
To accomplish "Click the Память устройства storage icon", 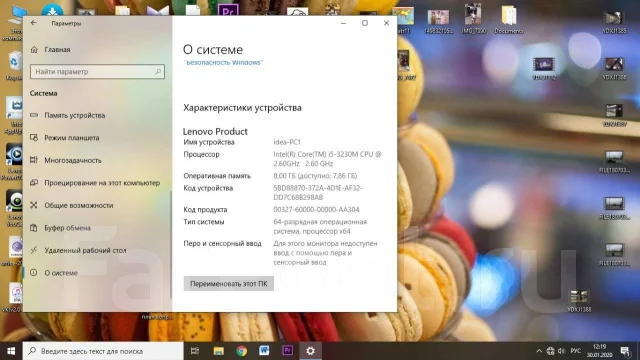I will coord(34,115).
